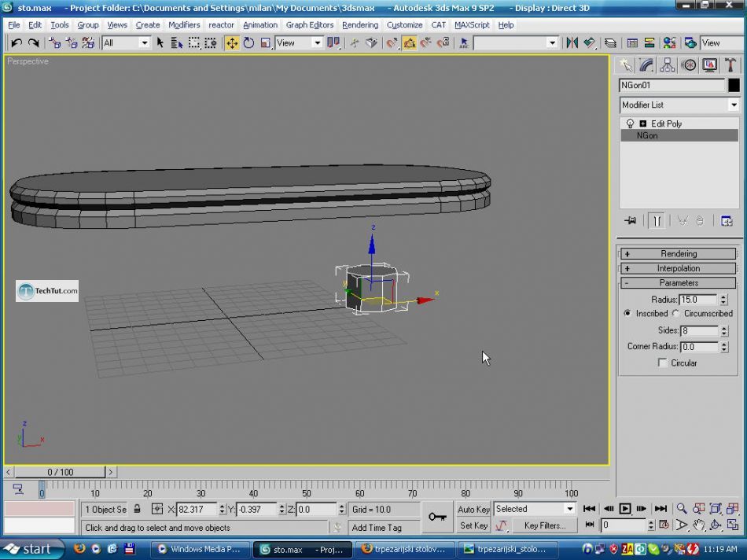Image resolution: width=747 pixels, height=560 pixels.
Task: Choose the Select and Rotate tool
Action: (248, 43)
